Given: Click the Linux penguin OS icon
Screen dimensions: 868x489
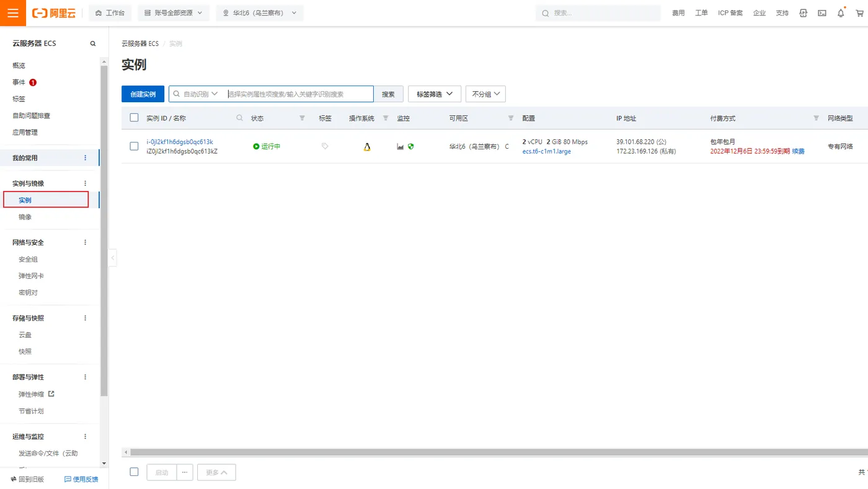Looking at the screenshot, I should coord(367,146).
